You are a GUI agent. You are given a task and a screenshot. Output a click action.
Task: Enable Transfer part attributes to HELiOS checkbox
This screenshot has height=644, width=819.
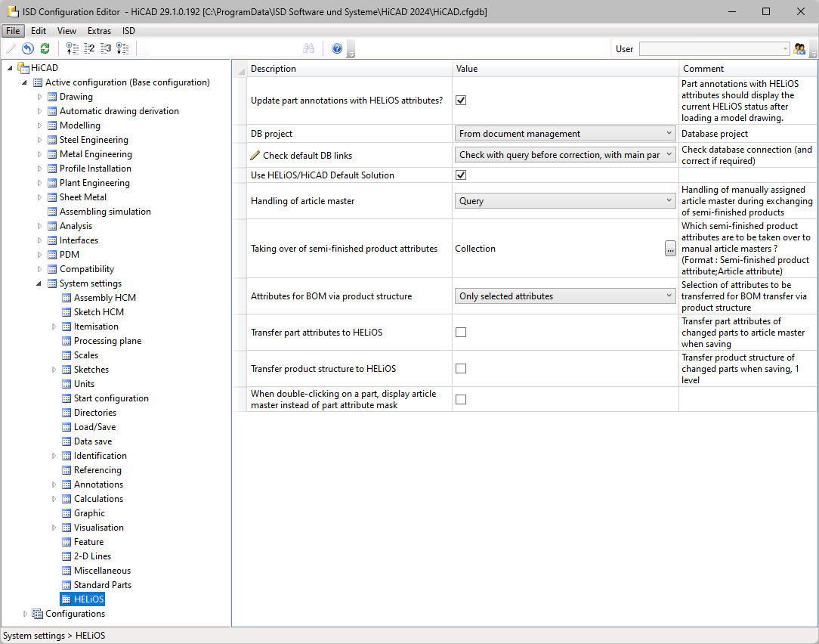(x=461, y=333)
